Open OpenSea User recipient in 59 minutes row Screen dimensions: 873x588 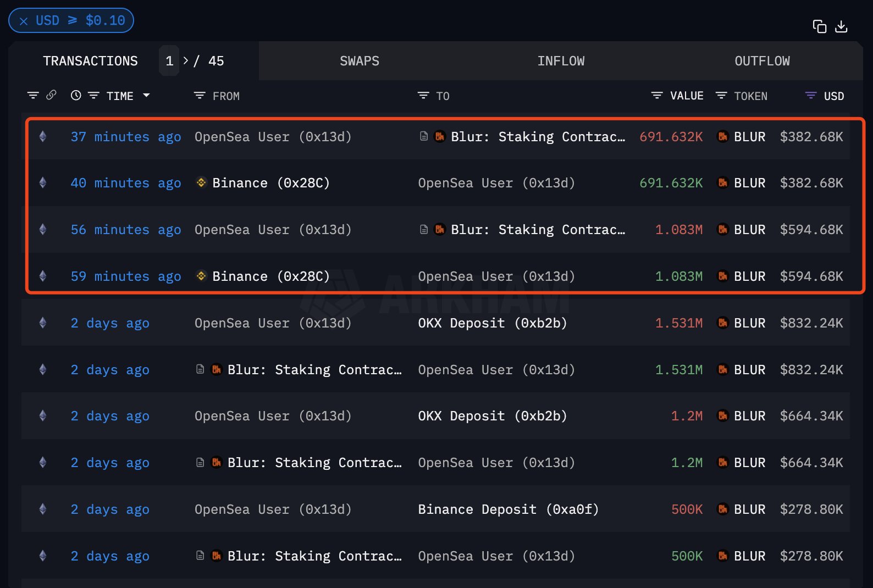[496, 276]
